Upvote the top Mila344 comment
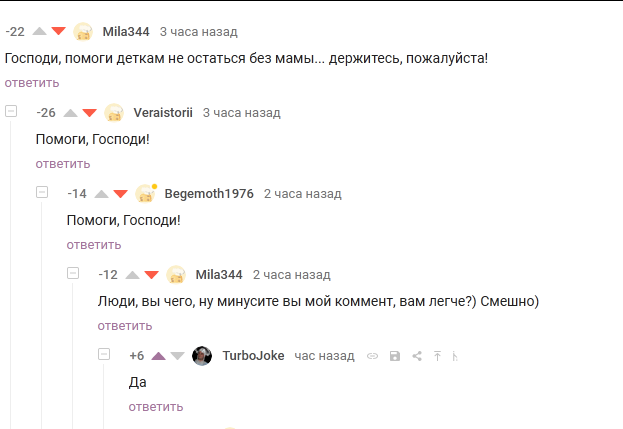This screenshot has height=429, width=623. tap(38, 31)
